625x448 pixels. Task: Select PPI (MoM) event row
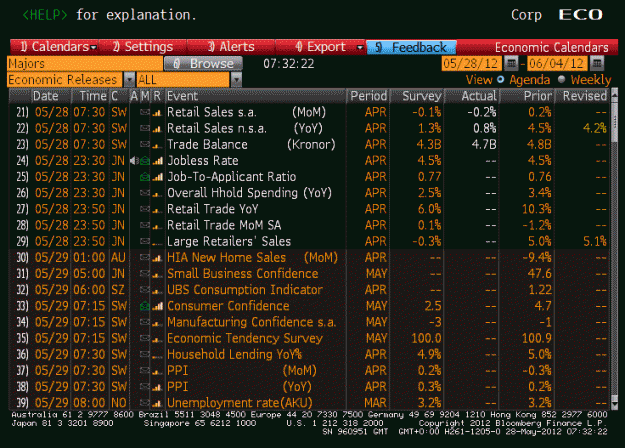click(x=309, y=371)
